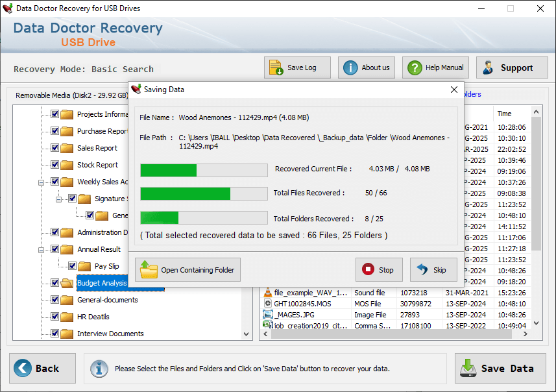Viewport: 556px width, 392px height.
Task: Toggle the Administration folder checkbox
Action: point(54,232)
